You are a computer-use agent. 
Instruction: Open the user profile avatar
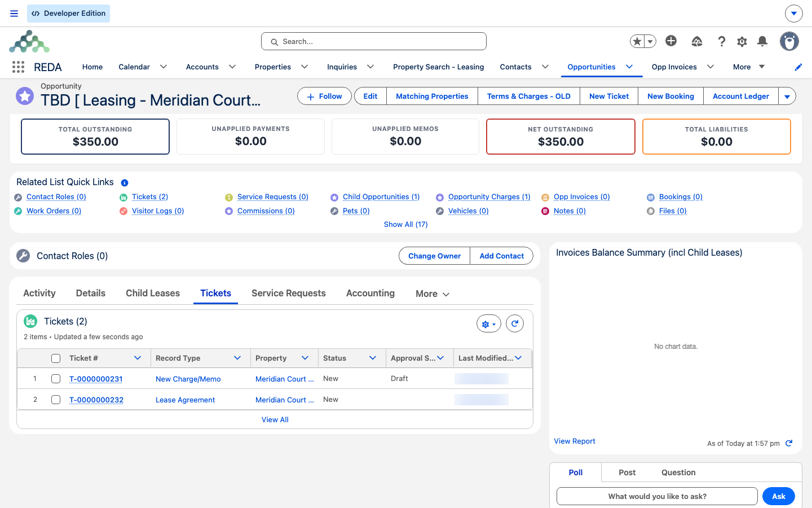point(789,41)
